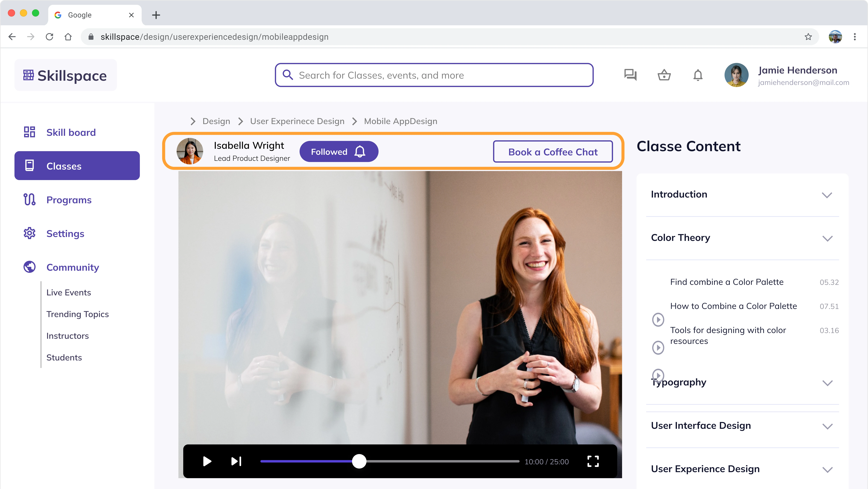Reload the current page

coord(50,37)
